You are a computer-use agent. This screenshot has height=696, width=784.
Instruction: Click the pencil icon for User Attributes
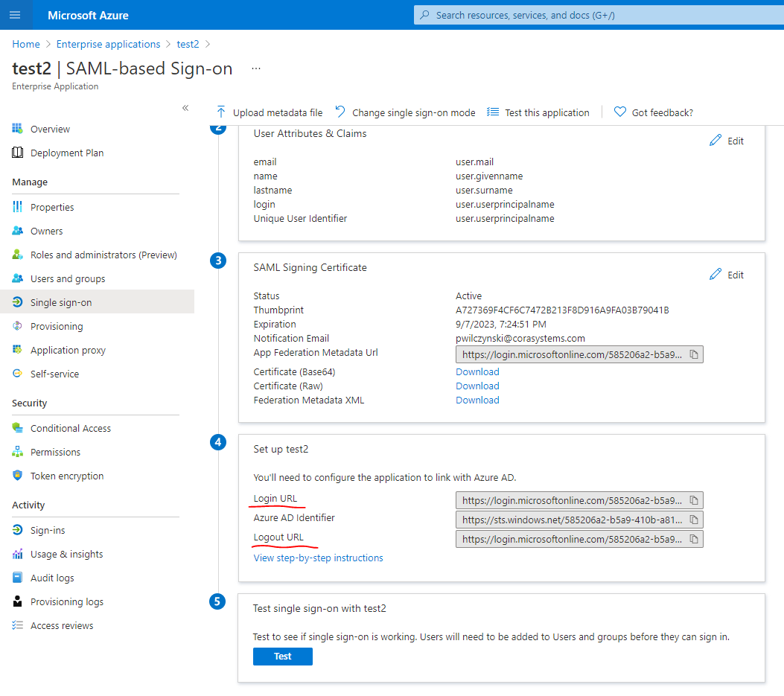716,141
